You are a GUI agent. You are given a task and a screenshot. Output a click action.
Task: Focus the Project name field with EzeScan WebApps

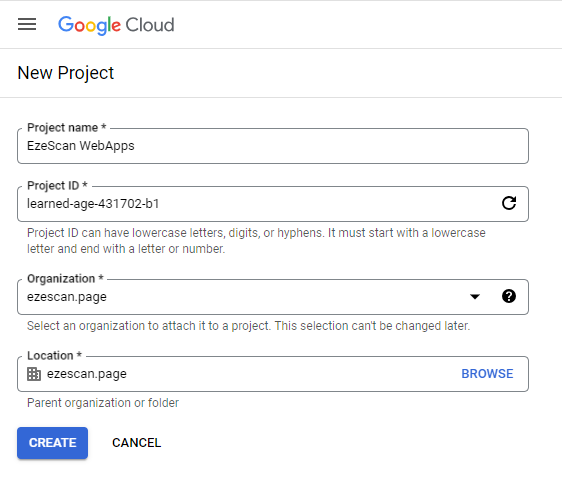[x=273, y=146]
